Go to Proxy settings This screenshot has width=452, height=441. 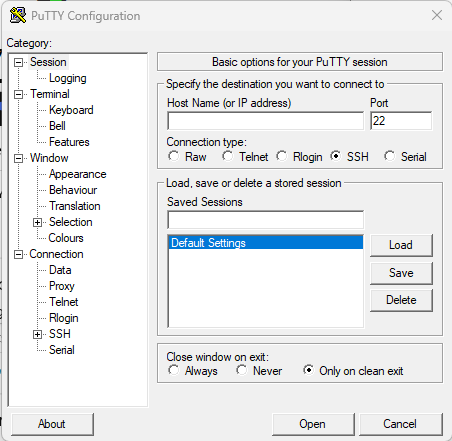click(x=62, y=286)
